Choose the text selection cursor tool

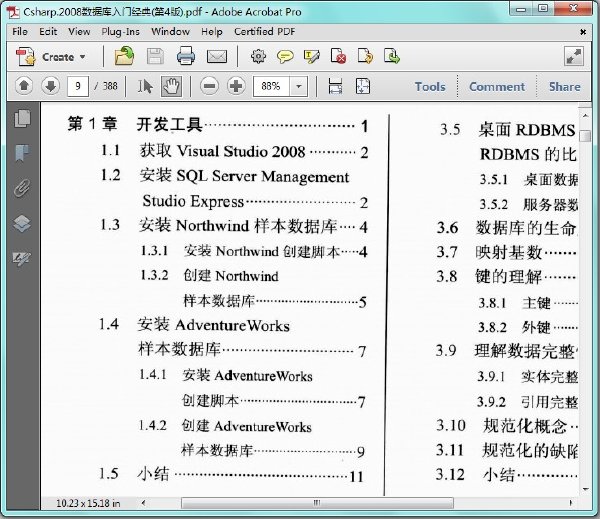(145, 86)
